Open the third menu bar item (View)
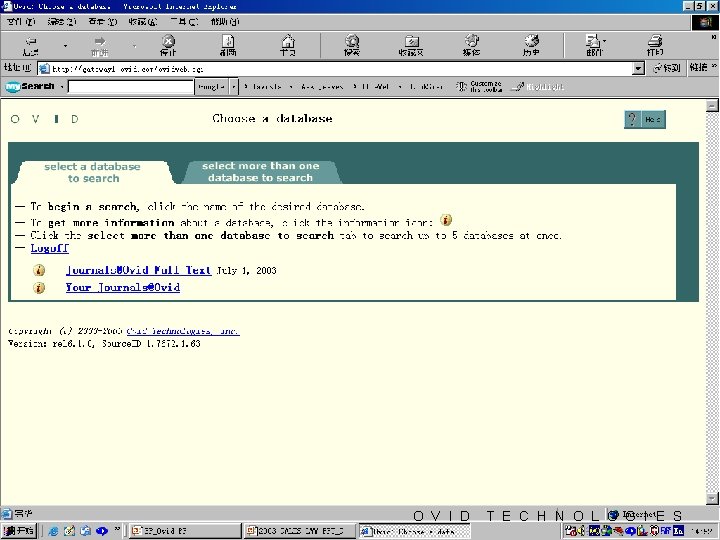The width and height of the screenshot is (720, 540). pos(103,22)
